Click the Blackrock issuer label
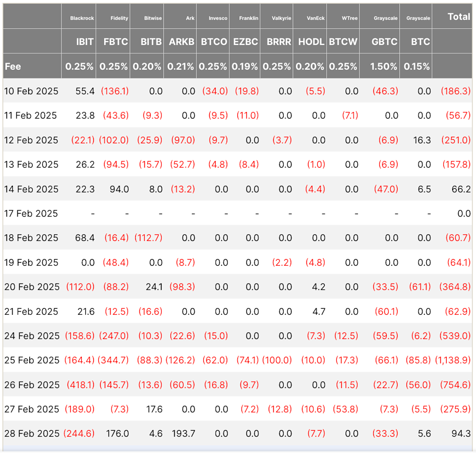 (82, 18)
